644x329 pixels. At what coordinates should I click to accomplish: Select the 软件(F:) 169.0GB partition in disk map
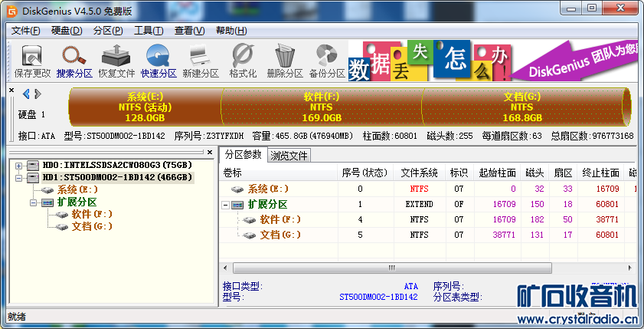pos(322,107)
